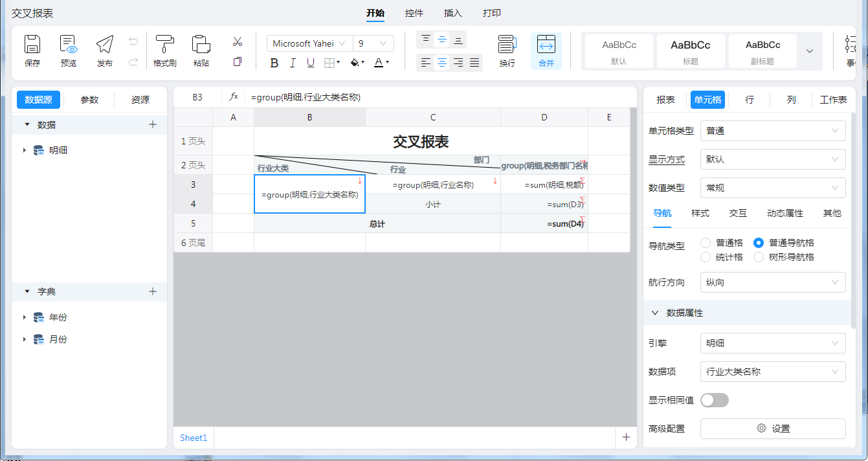Select the 树形导航格 radio option
Screen dimensions: 868x461
tap(759, 257)
